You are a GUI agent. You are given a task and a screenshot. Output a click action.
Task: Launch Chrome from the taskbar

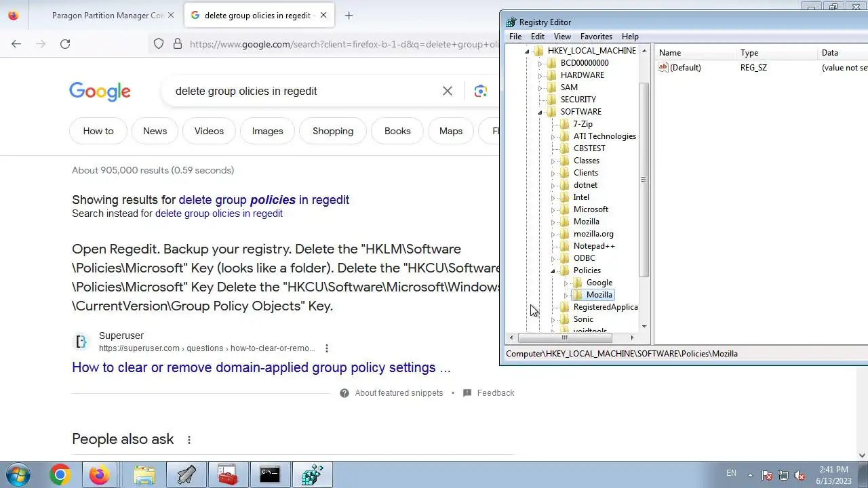(x=60, y=475)
